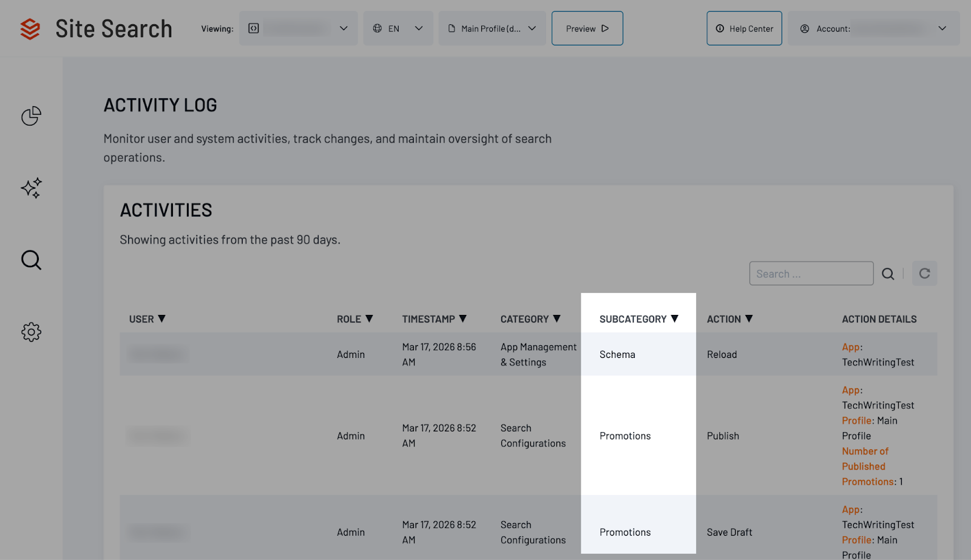Open the search magnifier sidebar icon

31,260
